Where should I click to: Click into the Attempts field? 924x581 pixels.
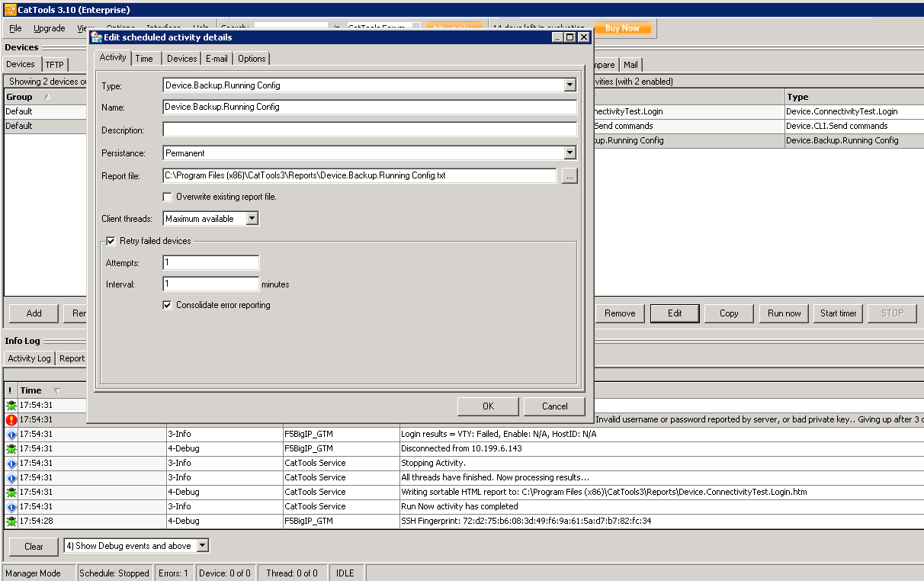coord(211,263)
